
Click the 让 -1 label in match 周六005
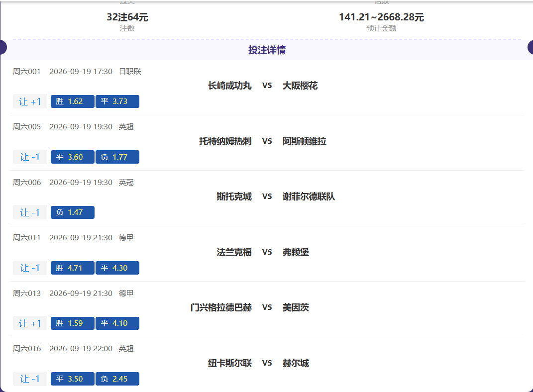[x=30, y=157]
